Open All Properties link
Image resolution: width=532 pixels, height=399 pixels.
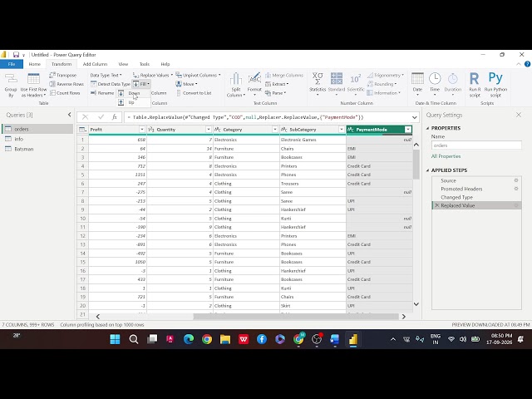click(x=446, y=156)
